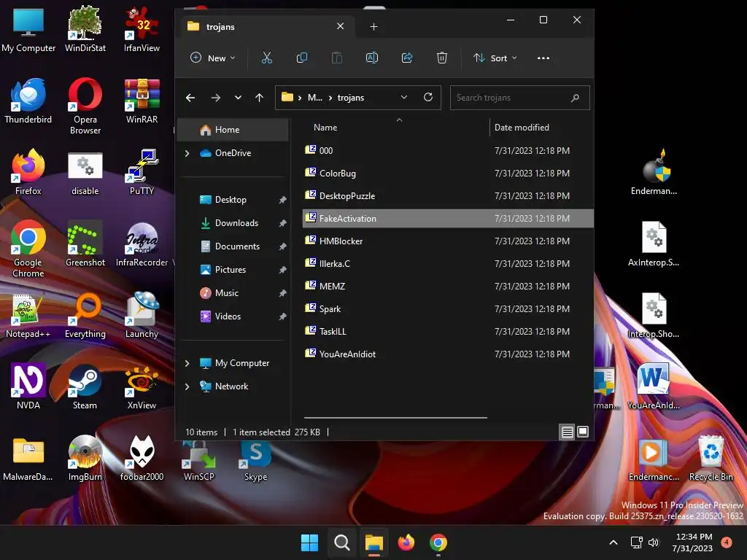Image resolution: width=747 pixels, height=560 pixels.
Task: Launch Opera Browser desktop icon
Action: 85,106
